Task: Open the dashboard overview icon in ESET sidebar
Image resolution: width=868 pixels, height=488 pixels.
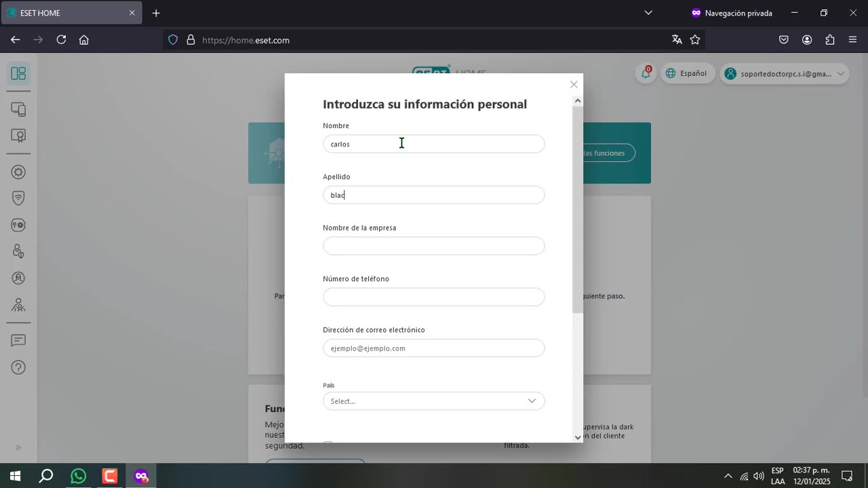Action: pos(18,73)
